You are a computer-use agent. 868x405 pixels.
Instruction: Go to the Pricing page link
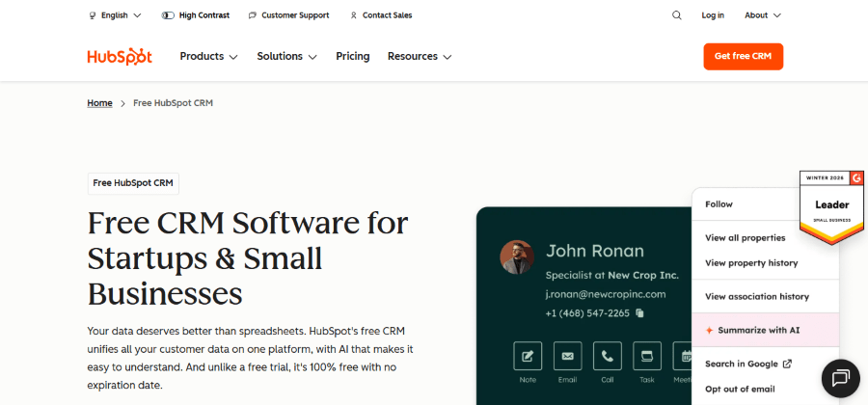tap(352, 57)
